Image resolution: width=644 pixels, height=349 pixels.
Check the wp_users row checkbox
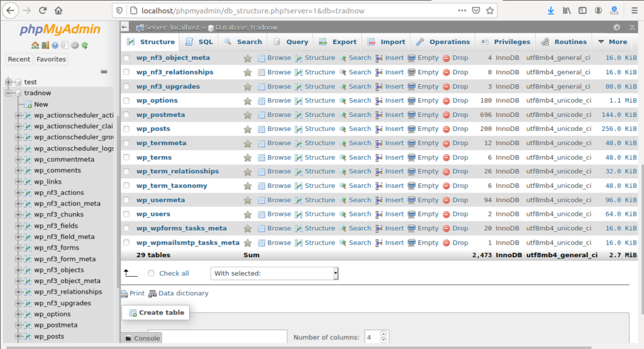(126, 214)
